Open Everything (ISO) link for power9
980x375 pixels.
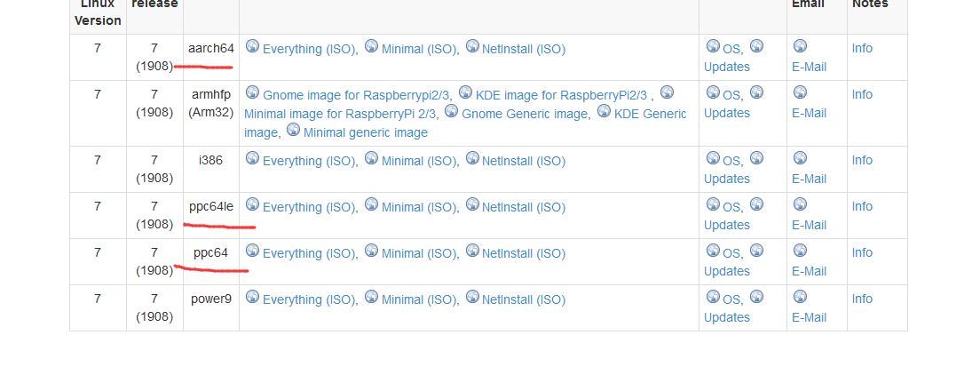(309, 299)
